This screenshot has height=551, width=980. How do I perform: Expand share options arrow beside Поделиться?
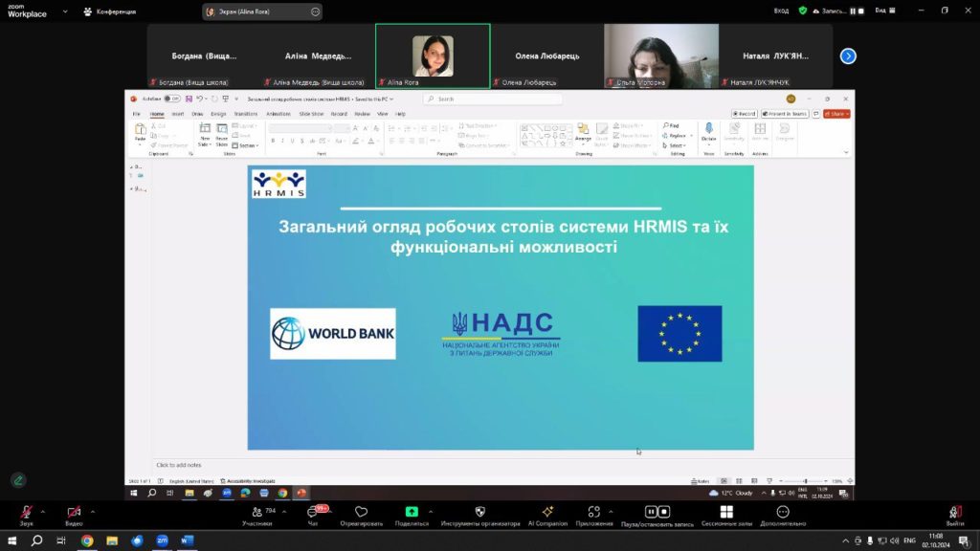(431, 512)
